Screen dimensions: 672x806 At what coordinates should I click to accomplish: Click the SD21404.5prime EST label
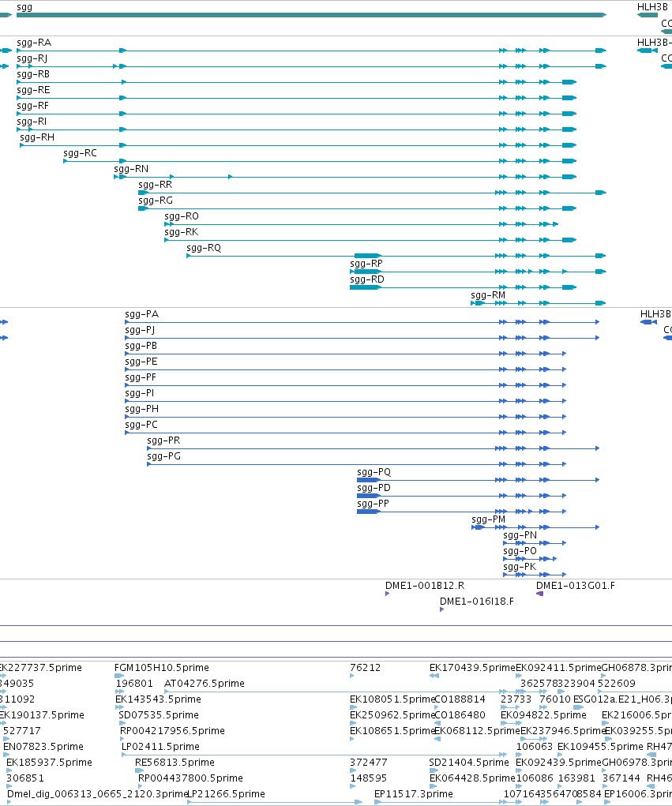(469, 763)
